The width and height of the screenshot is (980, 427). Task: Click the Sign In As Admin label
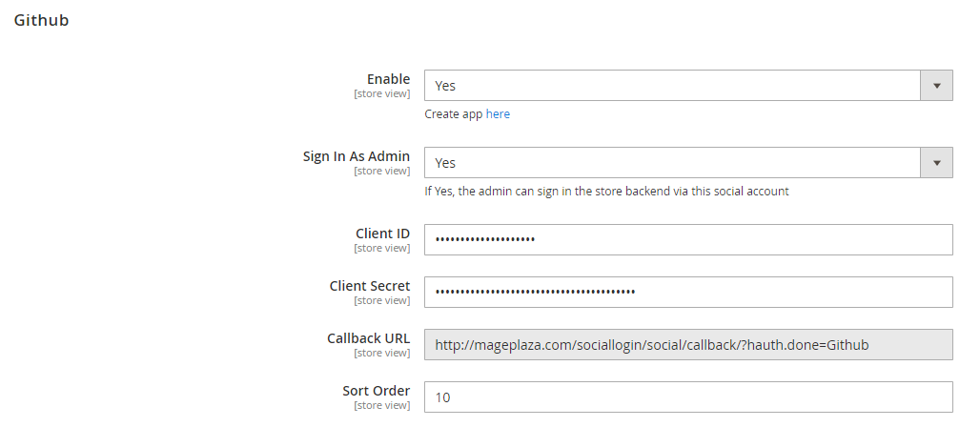click(357, 156)
